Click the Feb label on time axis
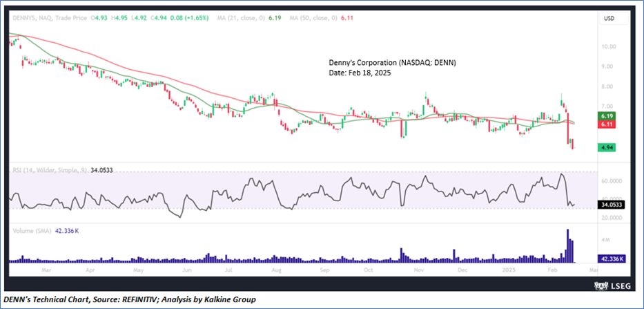Viewport: 644px width, 309px height. 552,270
